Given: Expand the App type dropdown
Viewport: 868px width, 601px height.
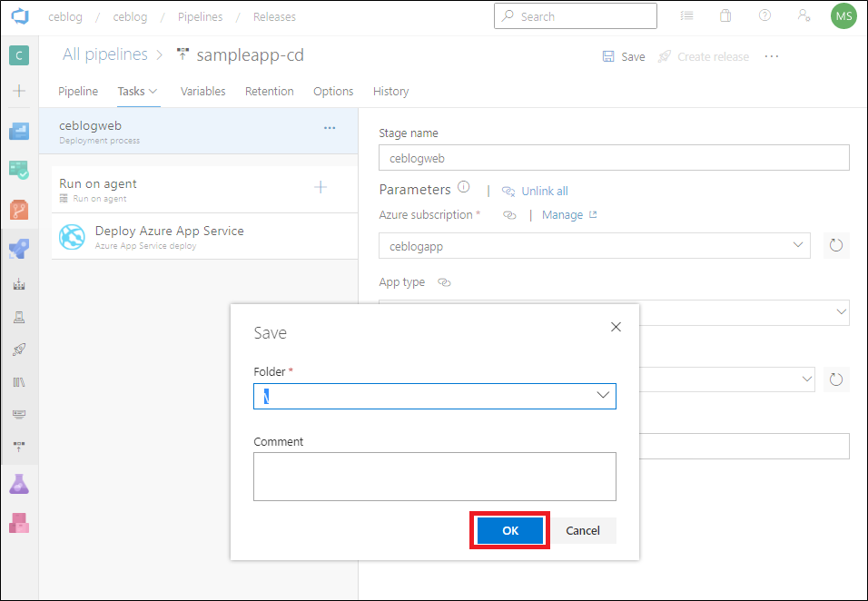Looking at the screenshot, I should 841,312.
